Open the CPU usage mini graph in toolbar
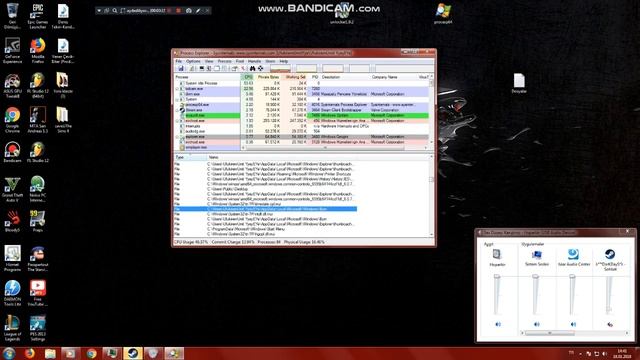This screenshot has height=360, width=640. [x=280, y=68]
